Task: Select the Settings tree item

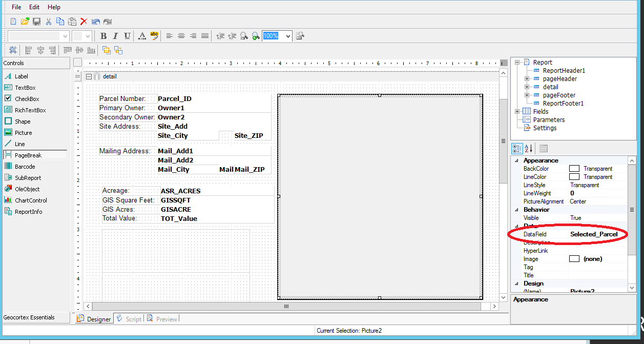Action: click(545, 128)
